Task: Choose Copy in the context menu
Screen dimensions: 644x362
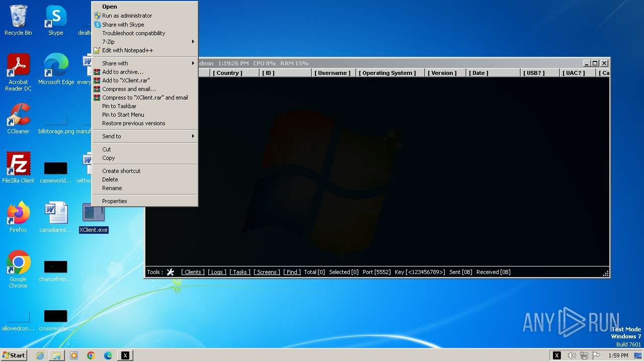Action: coord(144,158)
